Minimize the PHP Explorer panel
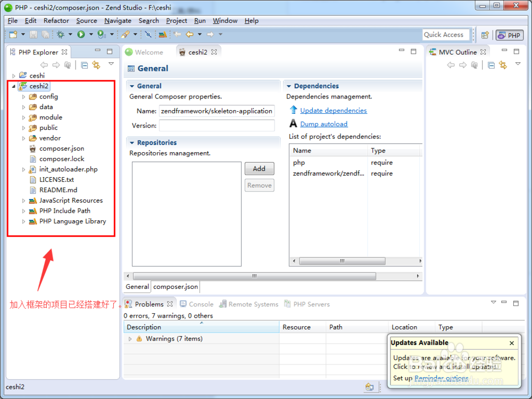The width and height of the screenshot is (532, 399). pos(98,51)
